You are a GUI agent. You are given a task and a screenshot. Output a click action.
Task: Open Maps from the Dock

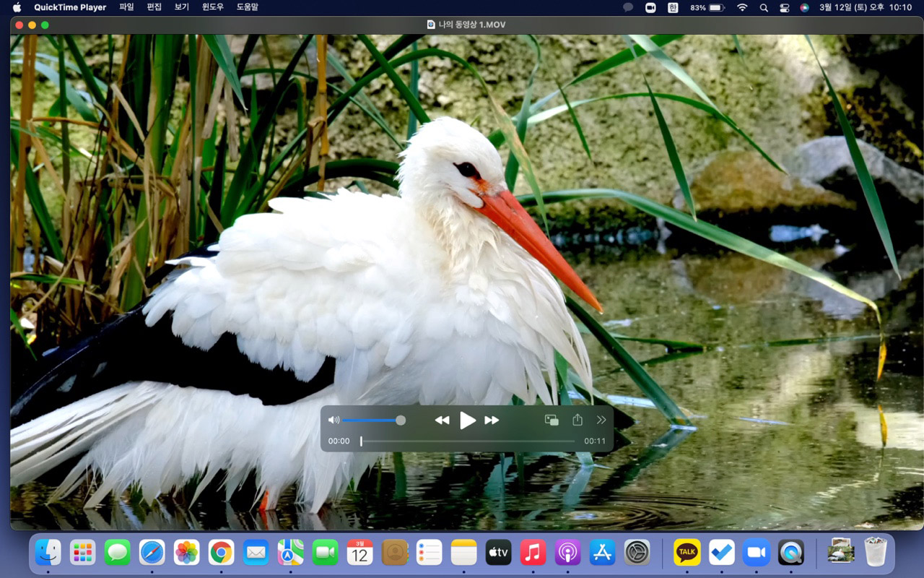click(x=291, y=553)
